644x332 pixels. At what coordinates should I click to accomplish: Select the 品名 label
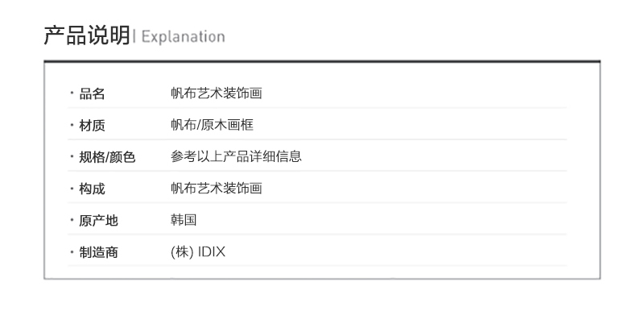pyautogui.click(x=92, y=94)
